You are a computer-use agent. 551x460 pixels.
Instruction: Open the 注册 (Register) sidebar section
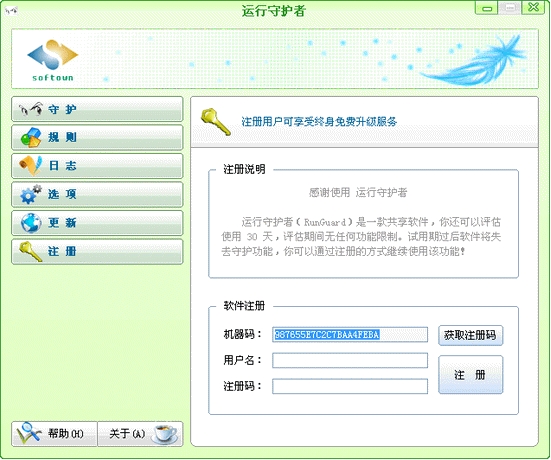[97, 251]
